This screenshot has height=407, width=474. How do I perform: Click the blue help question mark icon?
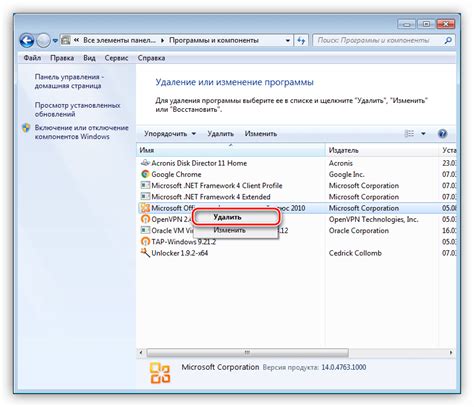point(442,134)
